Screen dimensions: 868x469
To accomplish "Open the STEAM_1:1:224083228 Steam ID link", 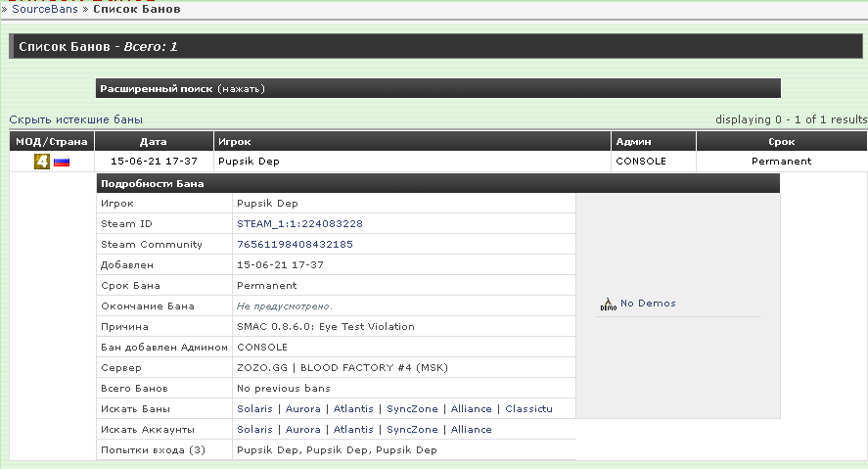I will coord(299,224).
